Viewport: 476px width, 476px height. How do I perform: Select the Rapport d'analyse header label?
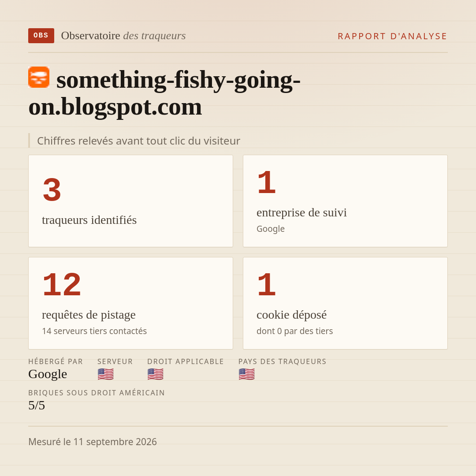[x=393, y=36]
